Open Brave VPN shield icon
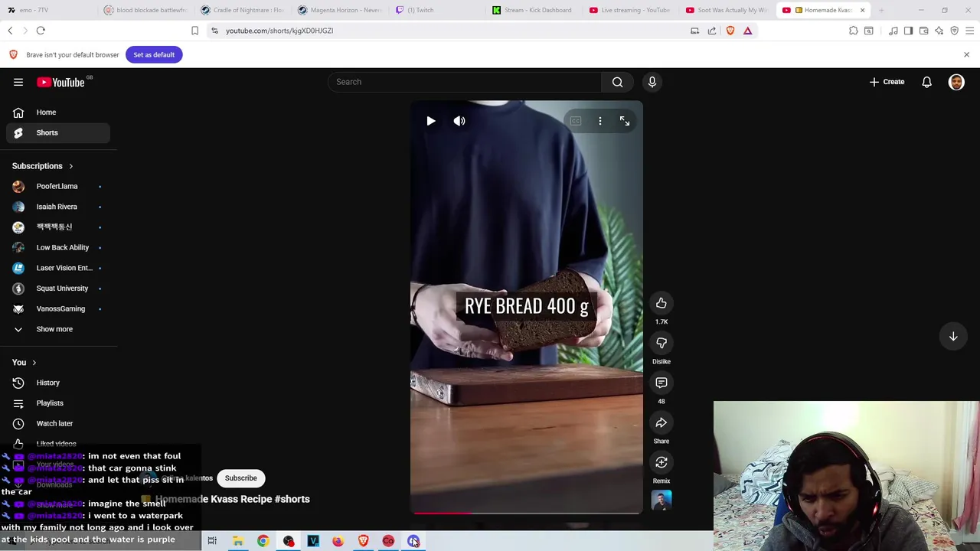This screenshot has height=551, width=980. 954,31
